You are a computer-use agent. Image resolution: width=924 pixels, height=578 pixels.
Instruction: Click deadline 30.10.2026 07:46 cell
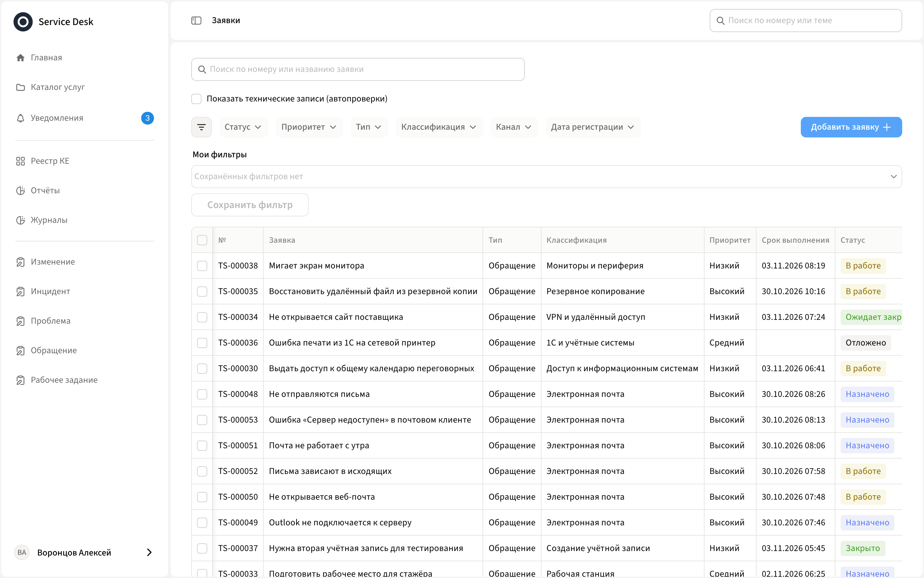click(793, 522)
